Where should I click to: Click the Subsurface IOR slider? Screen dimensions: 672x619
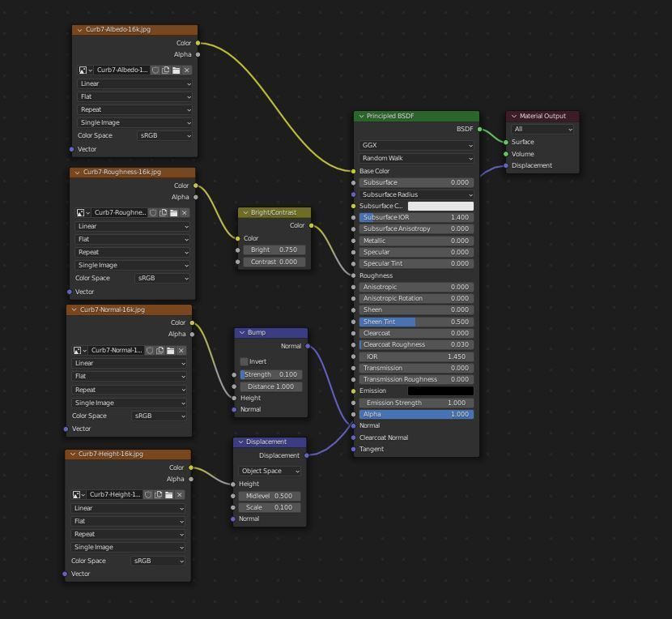[417, 217]
